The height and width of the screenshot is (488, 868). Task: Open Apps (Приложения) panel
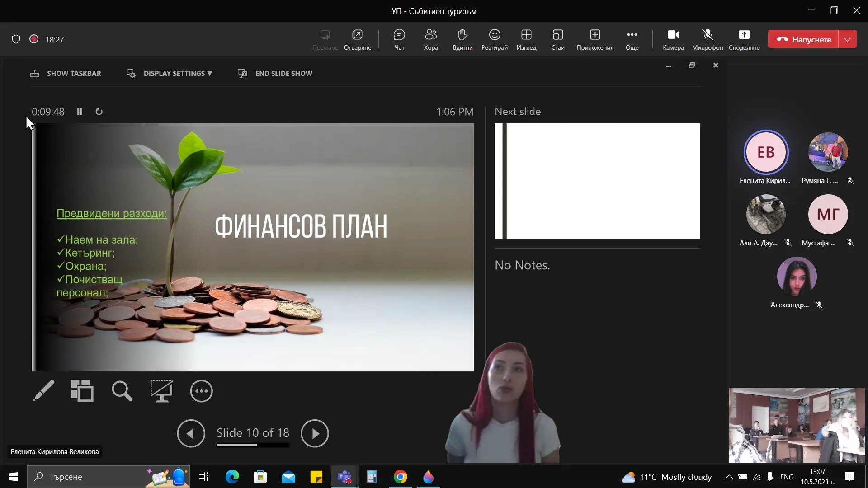click(x=595, y=40)
